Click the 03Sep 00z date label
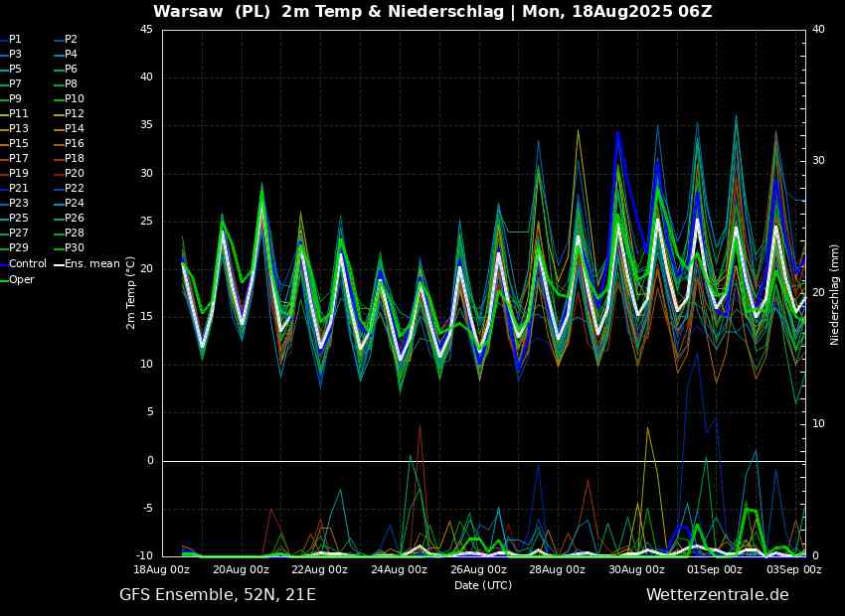Viewport: 845px width, 616px height. pos(794,569)
